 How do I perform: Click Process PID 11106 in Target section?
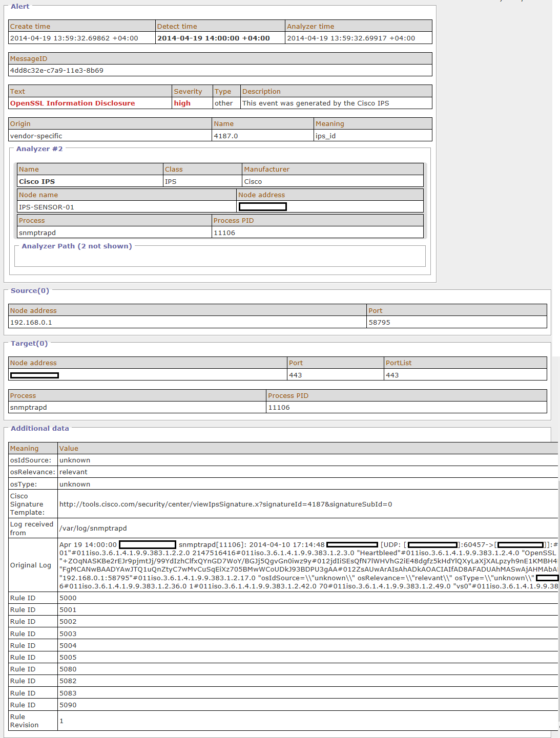[279, 408]
